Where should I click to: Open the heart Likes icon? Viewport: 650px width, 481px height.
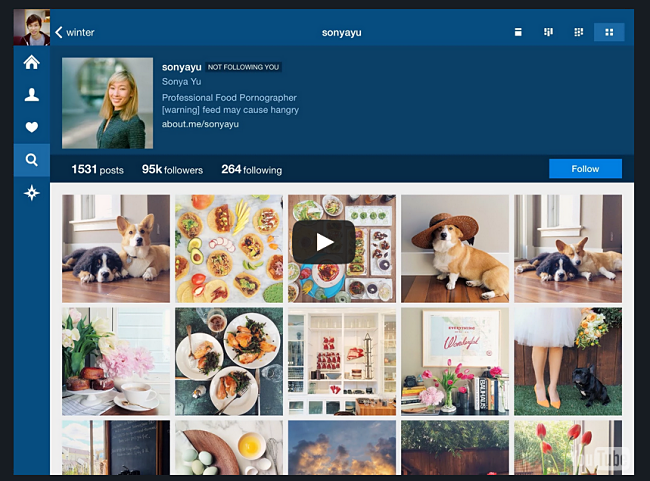[31, 127]
